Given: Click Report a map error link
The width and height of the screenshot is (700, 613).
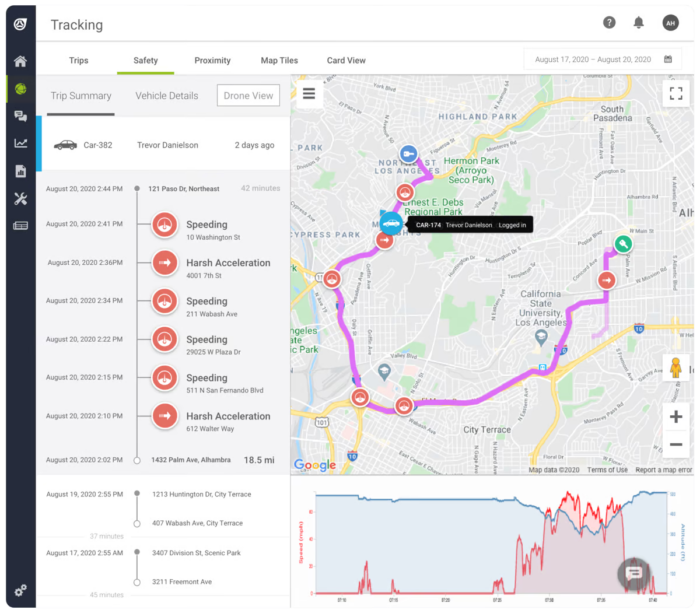Looking at the screenshot, I should coord(663,470).
